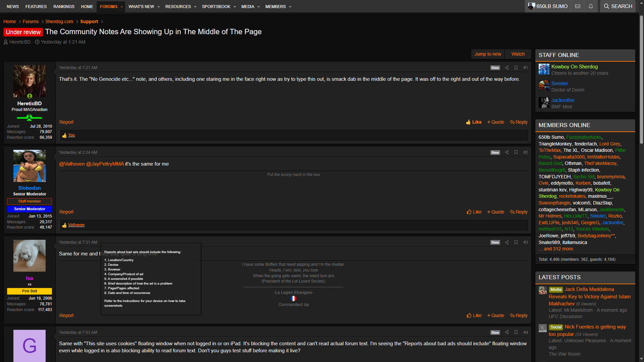Open @JayPettryMMA mention link
The height and width of the screenshot is (362, 644).
(105, 164)
